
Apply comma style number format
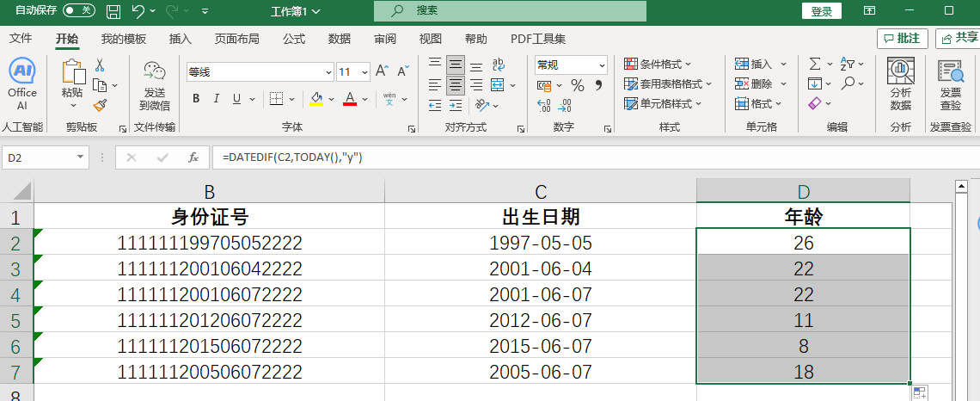point(598,85)
